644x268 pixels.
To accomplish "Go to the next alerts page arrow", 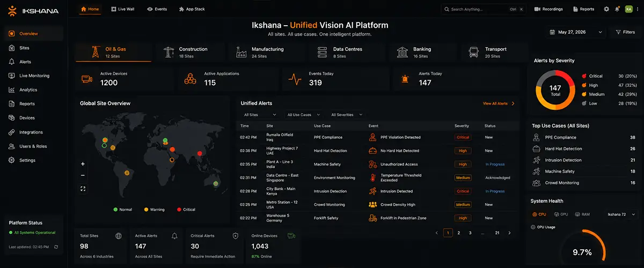I will tap(510, 233).
